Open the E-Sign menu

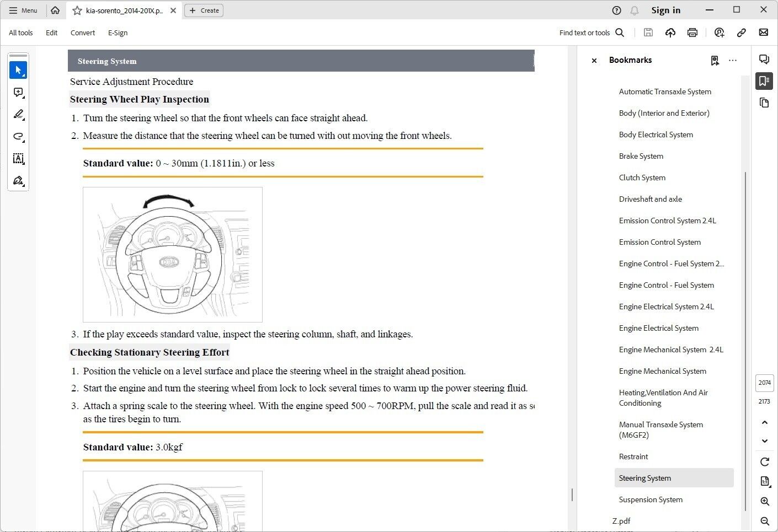118,33
